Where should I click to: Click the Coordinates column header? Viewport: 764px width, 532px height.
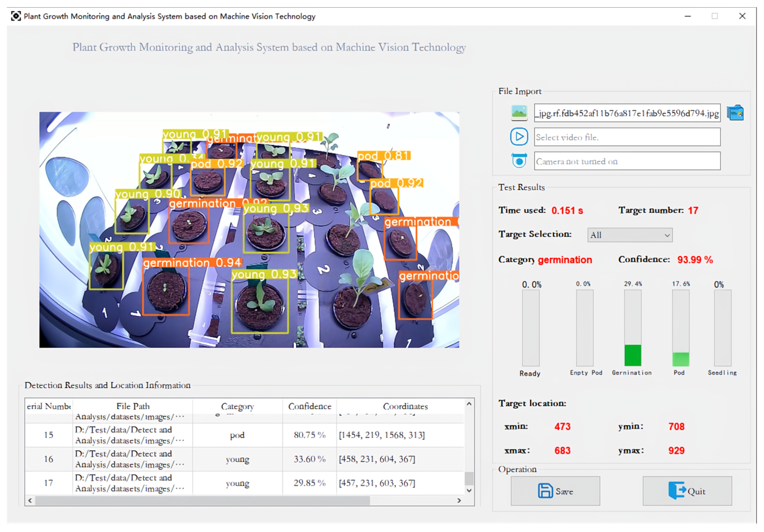[405, 406]
